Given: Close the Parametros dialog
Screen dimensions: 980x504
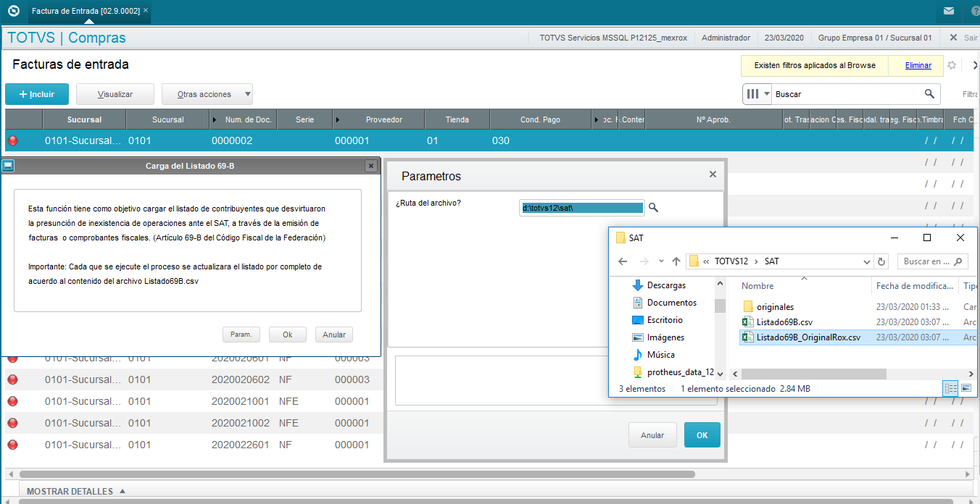Looking at the screenshot, I should 713,175.
